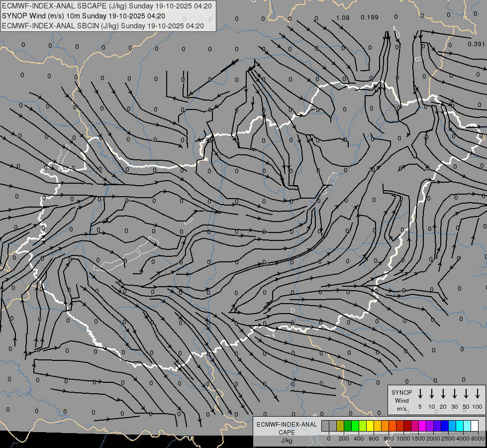Click the 0.199 value on the map
This screenshot has height=448, width=487.
(x=370, y=17)
